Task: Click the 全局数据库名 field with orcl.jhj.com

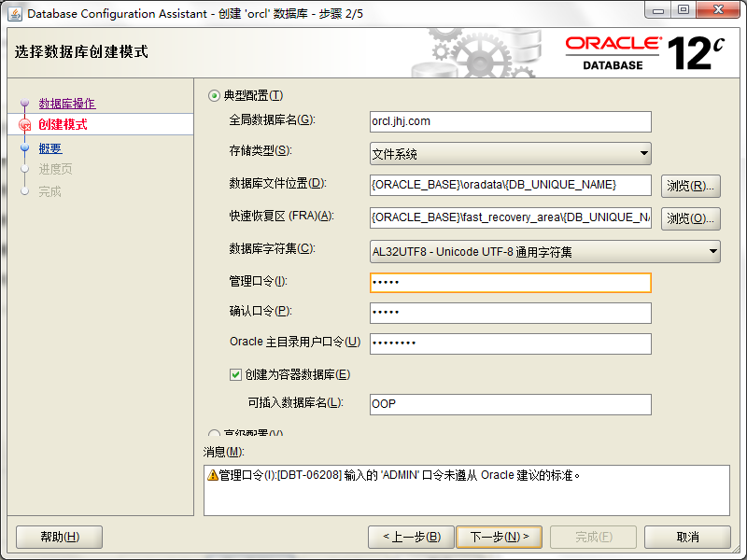Action: coord(510,122)
